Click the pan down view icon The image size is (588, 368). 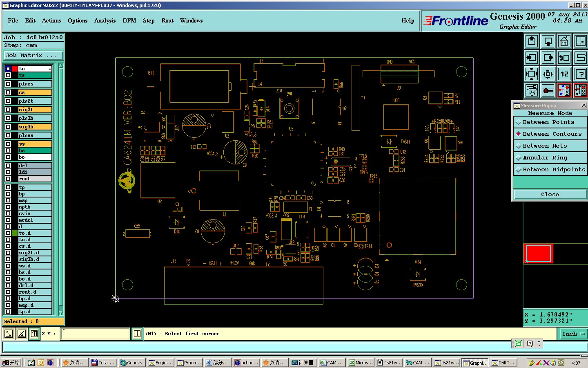548,41
